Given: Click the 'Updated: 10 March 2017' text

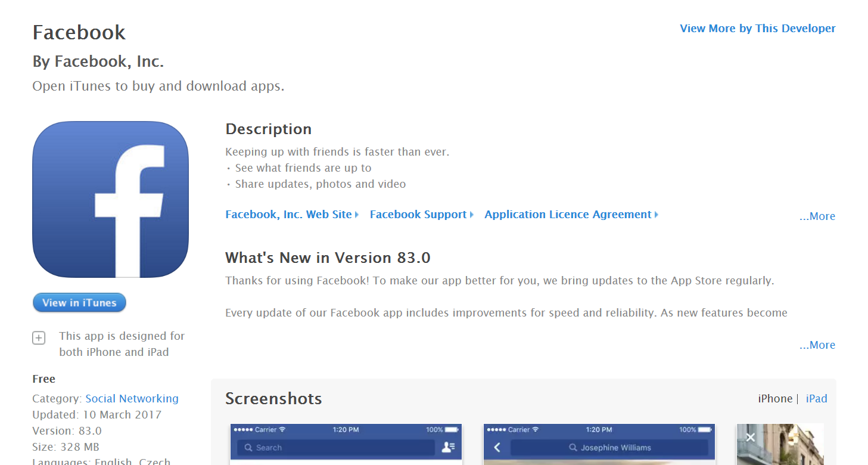Looking at the screenshot, I should (97, 415).
